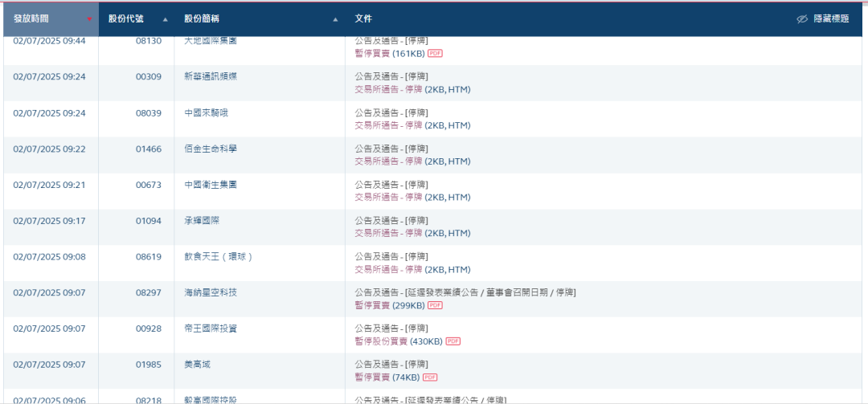The image size is (868, 404).
Task: Click the PDF icon next to 暫停買賣 (161KB)
Action: [435, 53]
